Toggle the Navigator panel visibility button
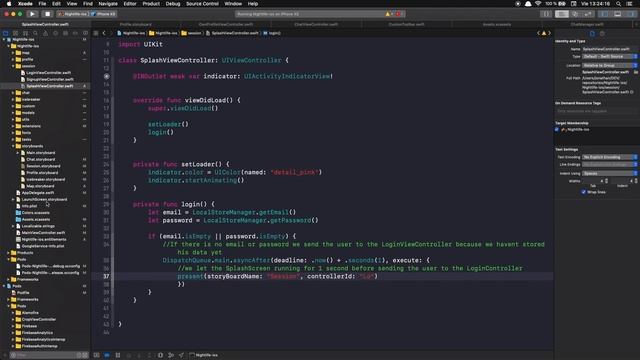 [x=604, y=14]
